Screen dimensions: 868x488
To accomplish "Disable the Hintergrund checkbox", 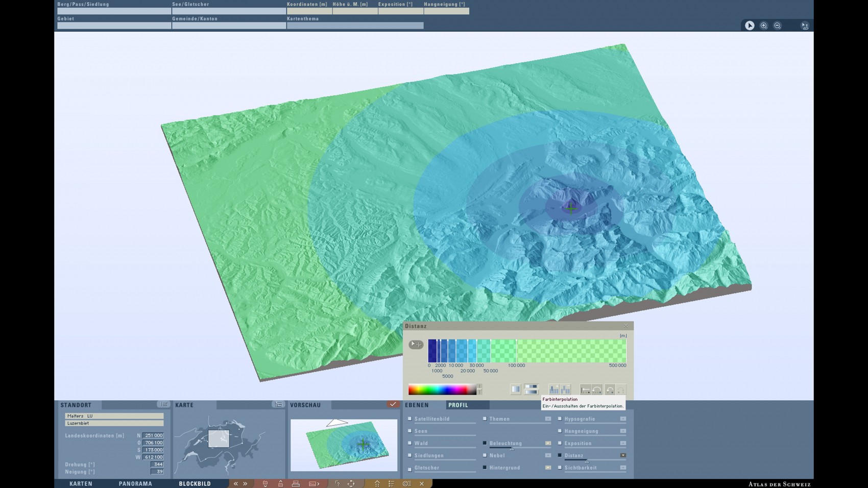I will (x=485, y=468).
